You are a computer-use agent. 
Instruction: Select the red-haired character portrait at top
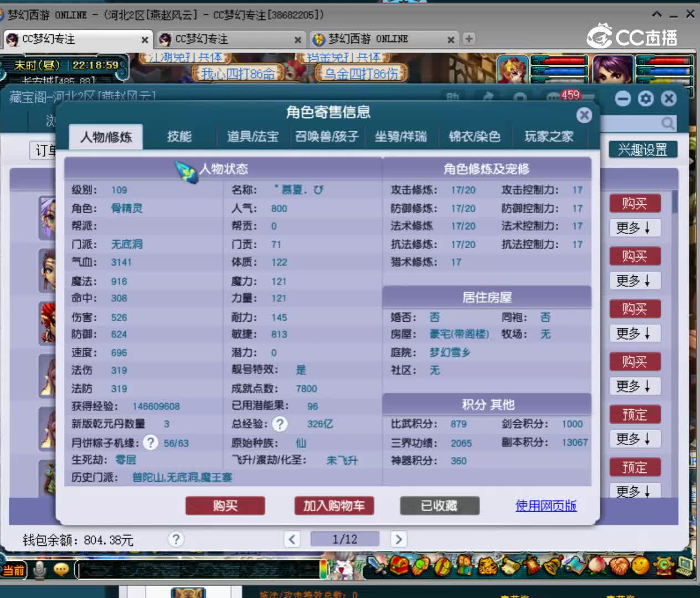tap(512, 69)
